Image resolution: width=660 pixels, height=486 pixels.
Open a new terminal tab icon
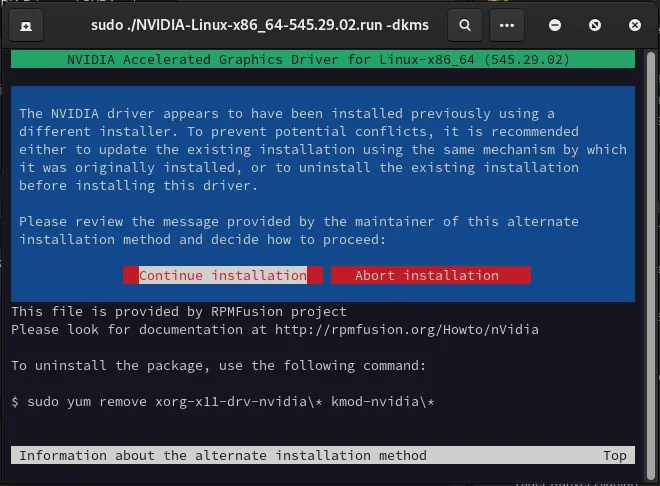coord(26,26)
